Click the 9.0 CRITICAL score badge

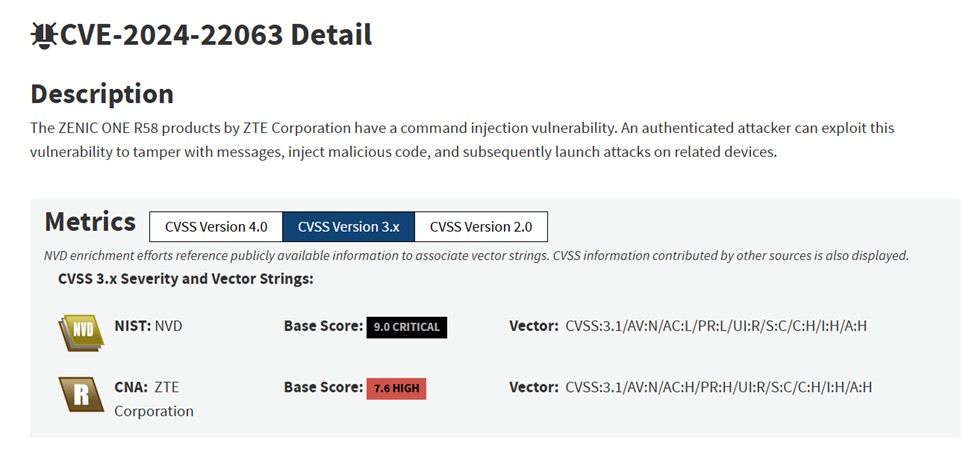pyautogui.click(x=406, y=327)
